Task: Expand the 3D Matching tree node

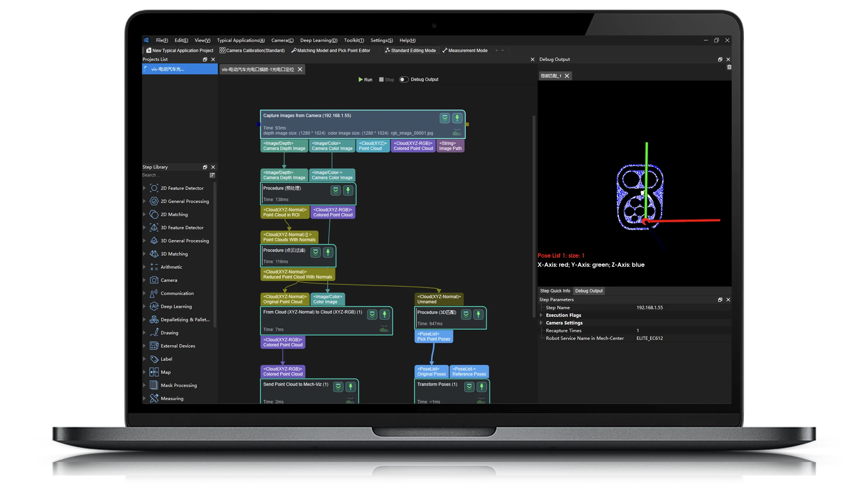Action: (x=144, y=254)
